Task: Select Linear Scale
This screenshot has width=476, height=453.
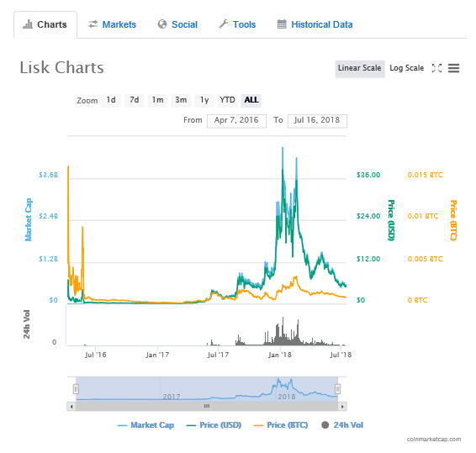Action: [x=360, y=68]
